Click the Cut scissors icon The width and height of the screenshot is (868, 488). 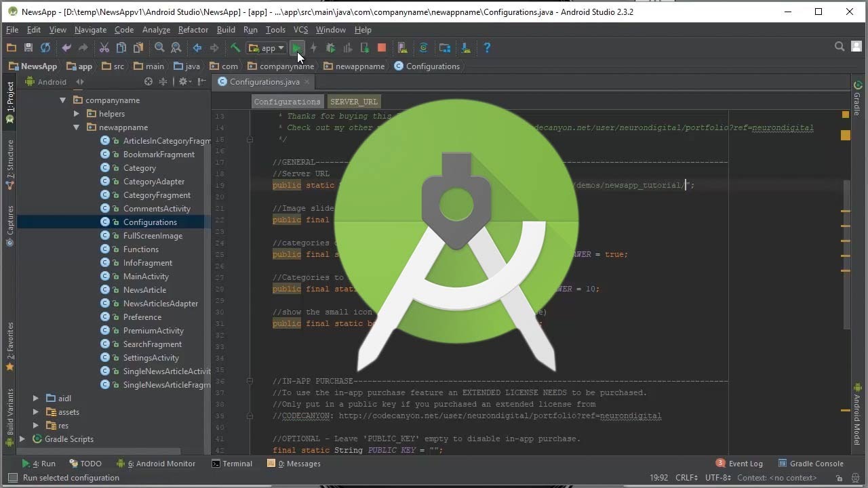(x=104, y=47)
